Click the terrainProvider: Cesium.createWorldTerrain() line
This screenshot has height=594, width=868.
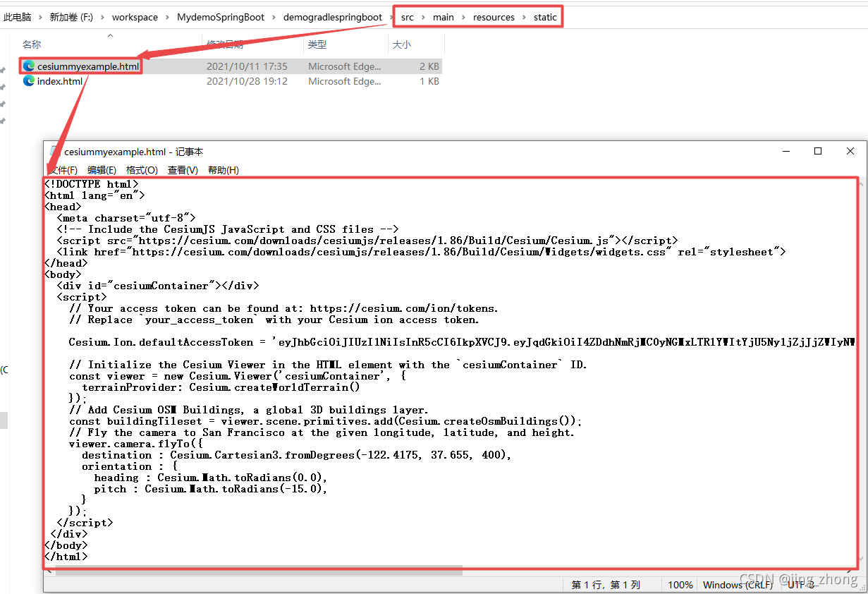(221, 387)
